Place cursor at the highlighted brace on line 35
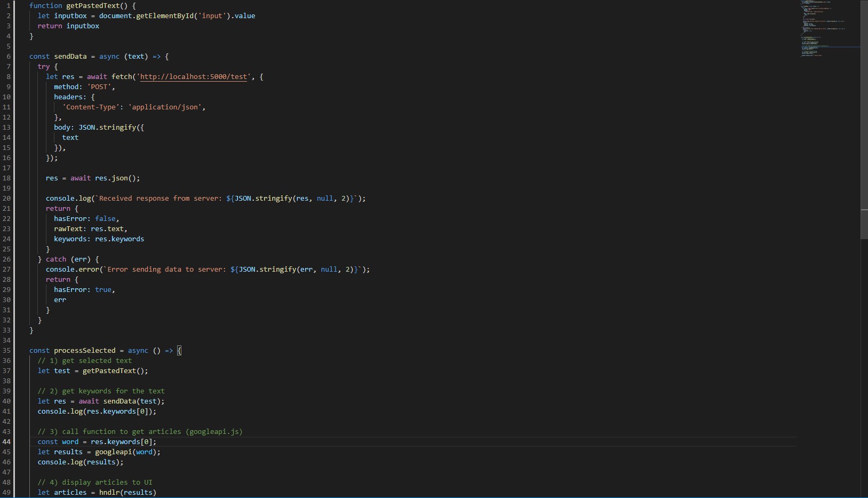Screen dimensions: 868x498 click(x=179, y=351)
